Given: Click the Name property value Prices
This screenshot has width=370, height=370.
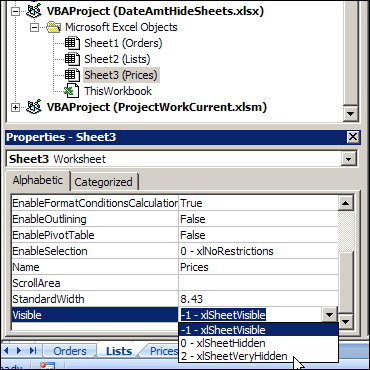Looking at the screenshot, I should pos(258,267).
